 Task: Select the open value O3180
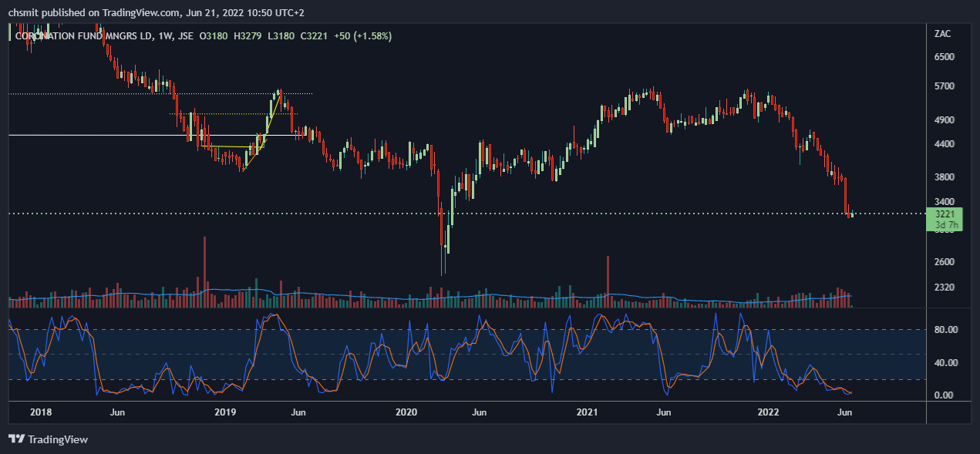coord(215,36)
